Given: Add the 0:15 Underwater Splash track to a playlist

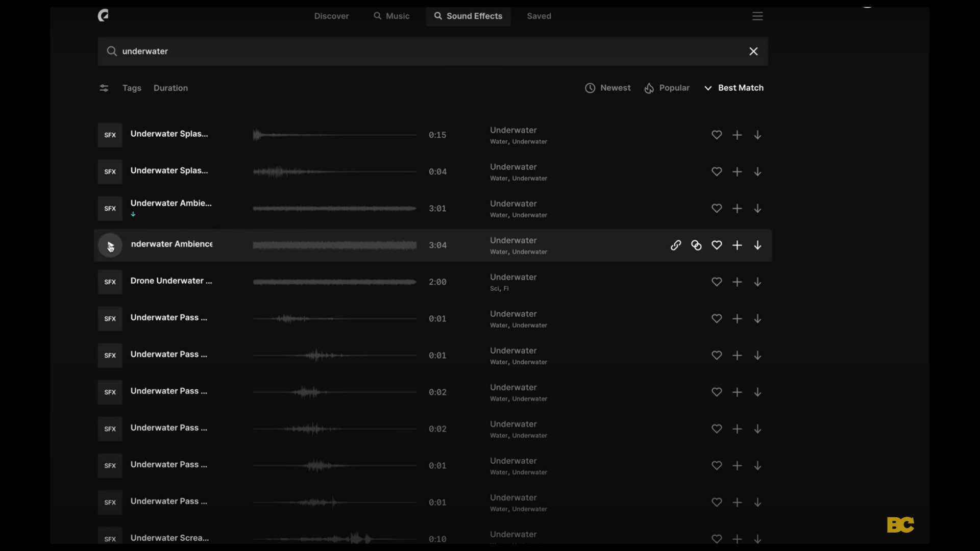Looking at the screenshot, I should click(x=737, y=135).
